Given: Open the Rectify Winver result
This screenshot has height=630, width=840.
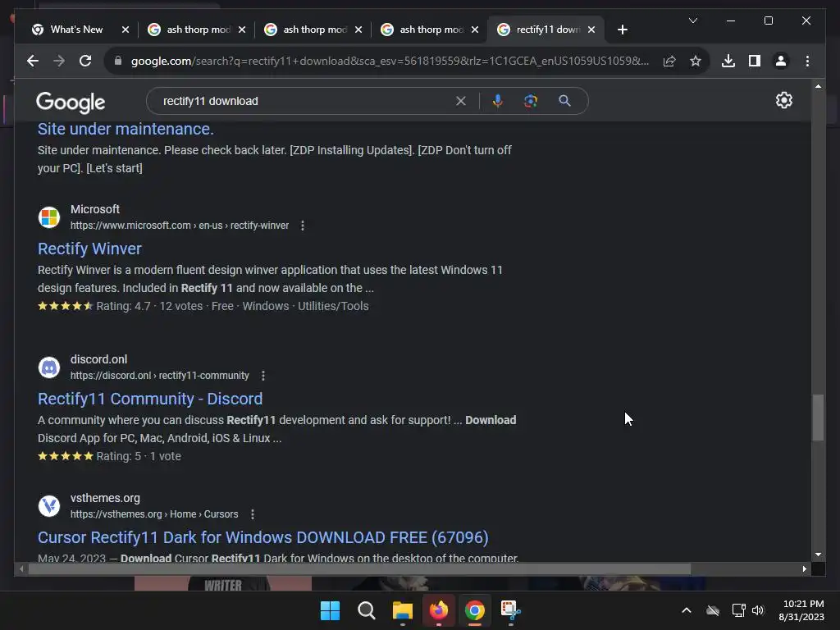Looking at the screenshot, I should point(89,249).
